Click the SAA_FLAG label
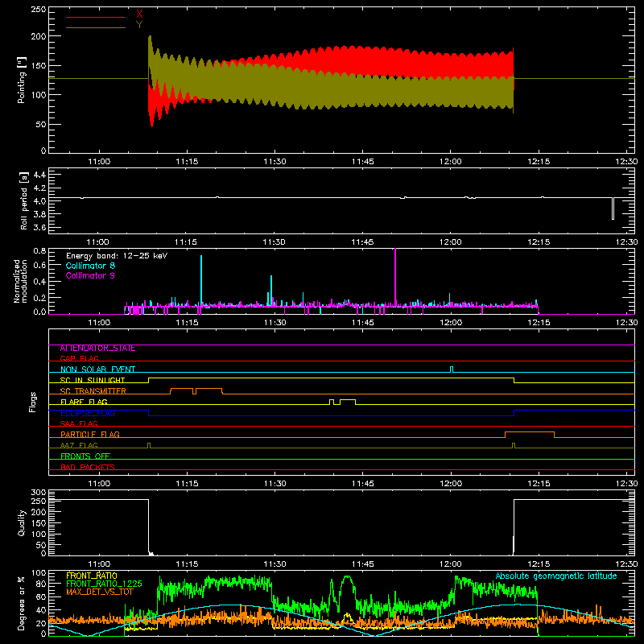 [x=79, y=423]
